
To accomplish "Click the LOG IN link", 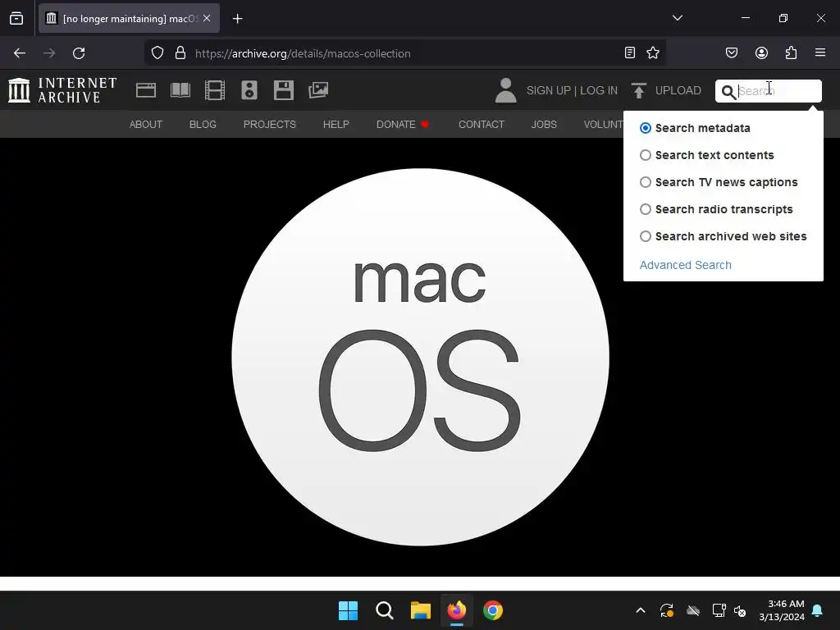I will point(598,90).
